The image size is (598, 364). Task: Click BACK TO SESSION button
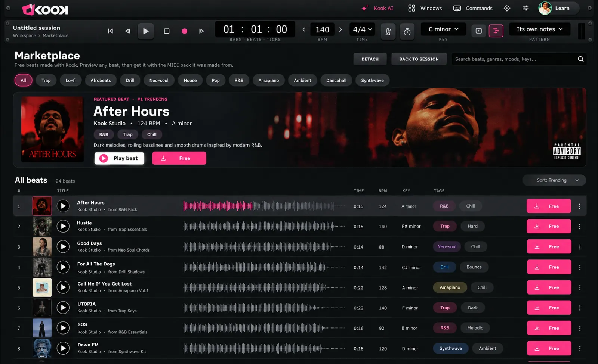419,59
